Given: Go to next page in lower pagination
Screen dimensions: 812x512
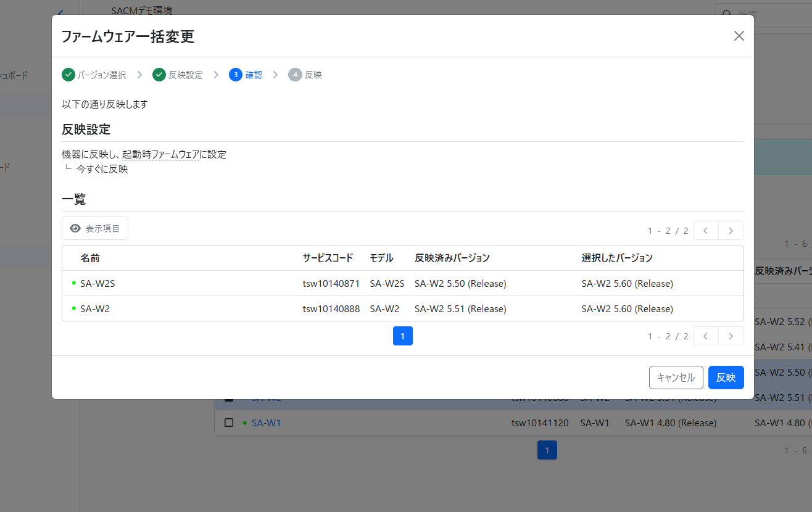Looking at the screenshot, I should tap(731, 336).
